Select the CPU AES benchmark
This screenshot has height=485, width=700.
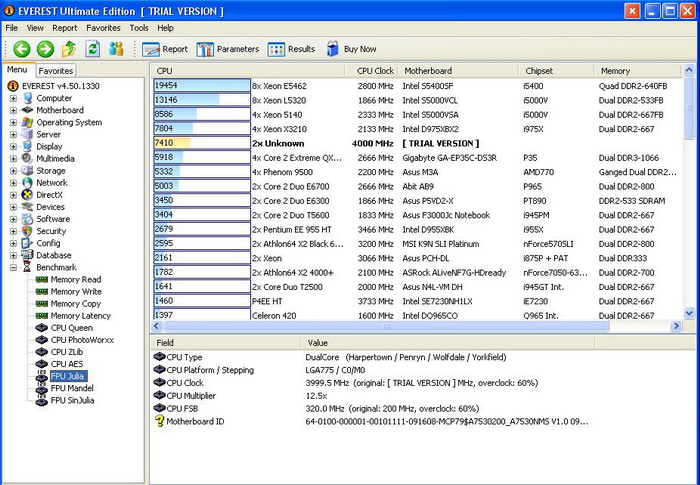pos(67,364)
